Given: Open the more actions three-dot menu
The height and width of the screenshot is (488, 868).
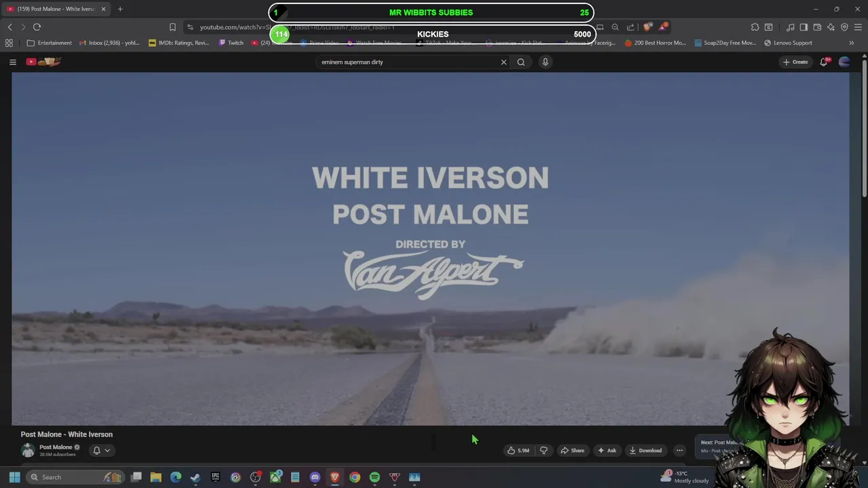Looking at the screenshot, I should [x=679, y=450].
